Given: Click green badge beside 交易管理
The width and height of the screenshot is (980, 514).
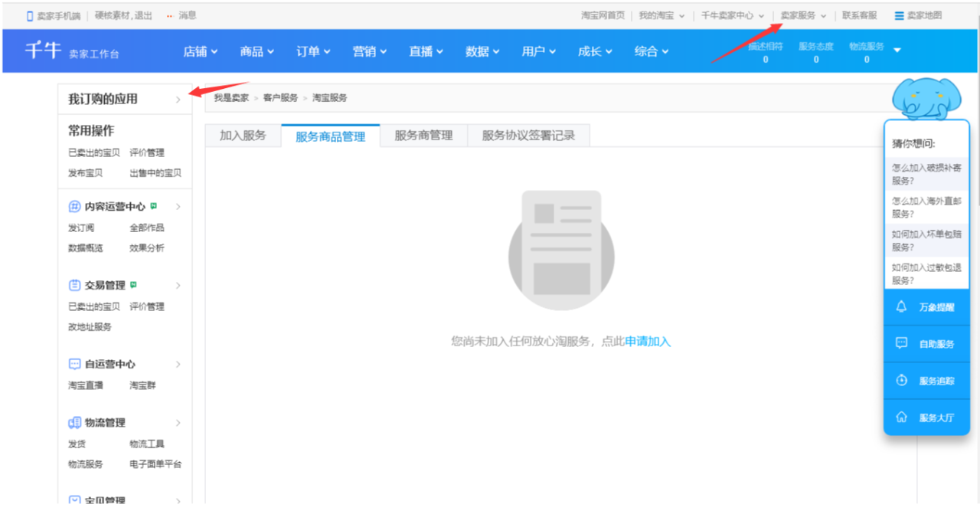Looking at the screenshot, I should [x=133, y=285].
